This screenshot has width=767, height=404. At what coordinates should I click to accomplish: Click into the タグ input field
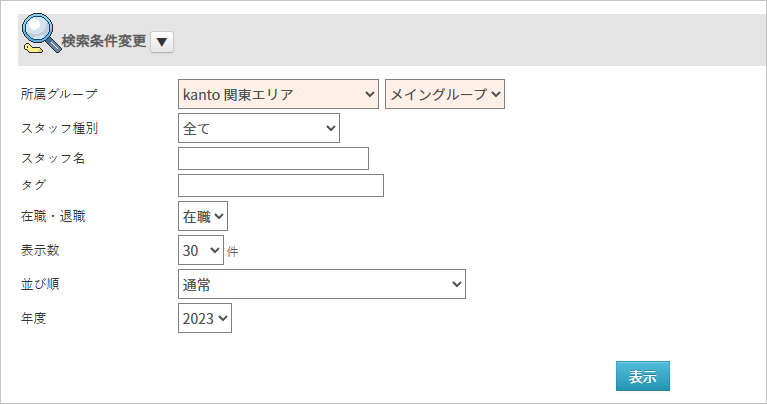[x=280, y=186]
